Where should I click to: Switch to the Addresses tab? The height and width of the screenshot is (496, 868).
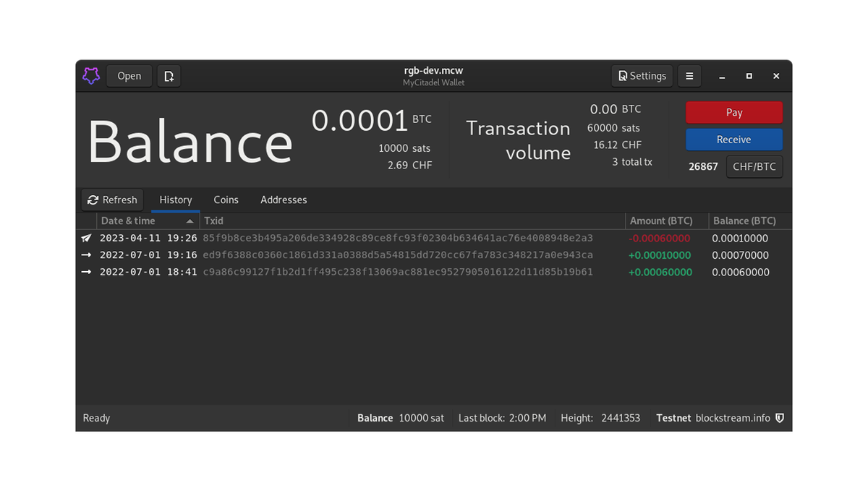(284, 200)
